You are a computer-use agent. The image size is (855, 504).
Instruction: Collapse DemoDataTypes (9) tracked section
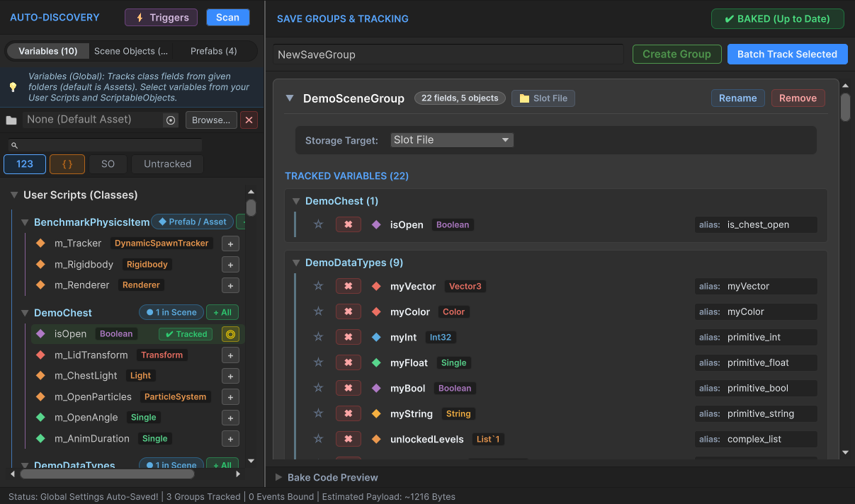pos(296,263)
